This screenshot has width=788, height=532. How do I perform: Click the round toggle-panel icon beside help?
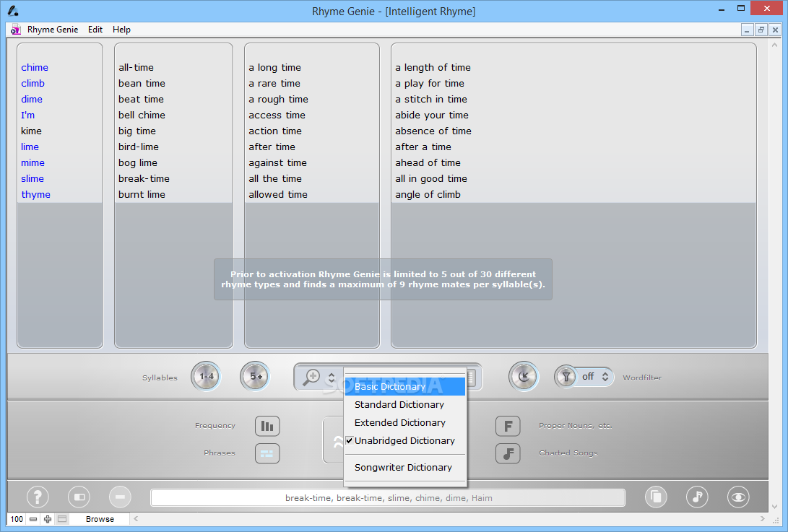click(79, 497)
